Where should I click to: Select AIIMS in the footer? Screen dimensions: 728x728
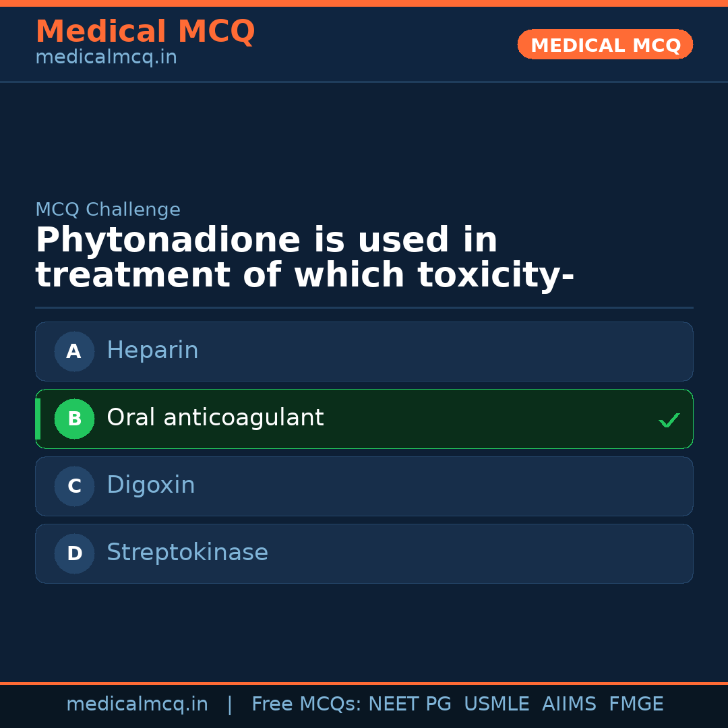click(x=569, y=704)
